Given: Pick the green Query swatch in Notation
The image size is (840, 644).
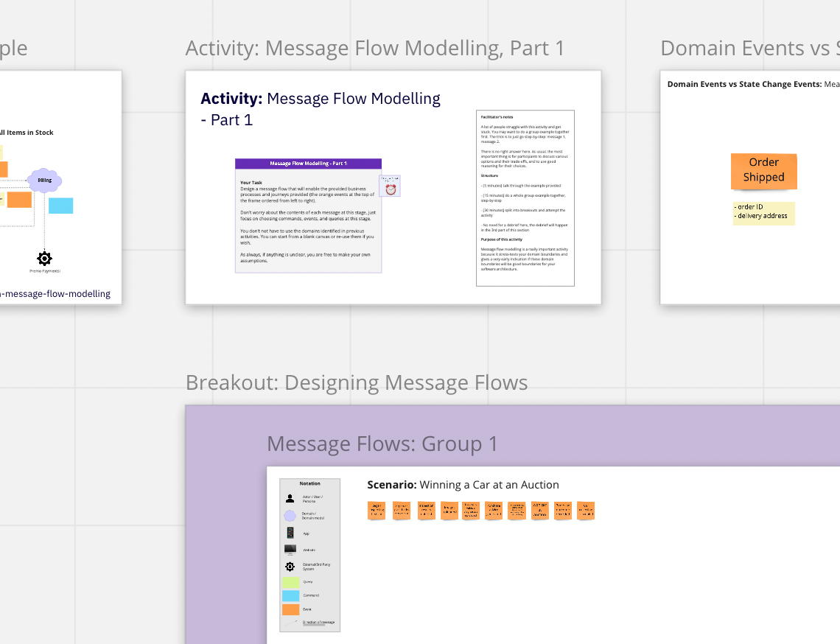Looking at the screenshot, I should coord(291,581).
